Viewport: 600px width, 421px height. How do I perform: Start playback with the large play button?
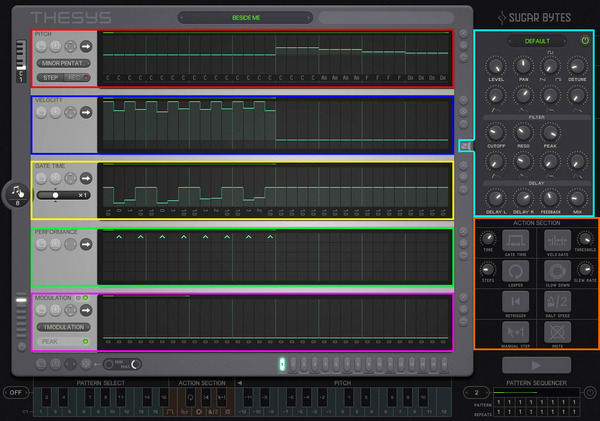[536, 366]
